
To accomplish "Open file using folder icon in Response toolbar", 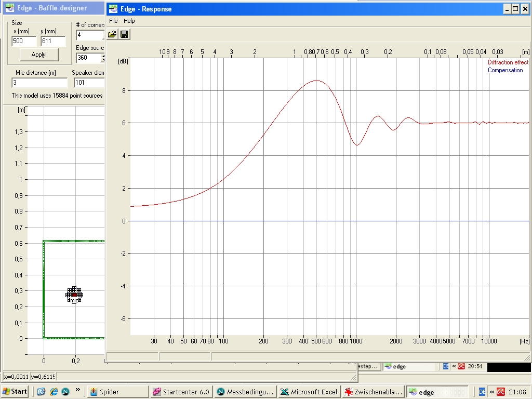I will 112,34.
